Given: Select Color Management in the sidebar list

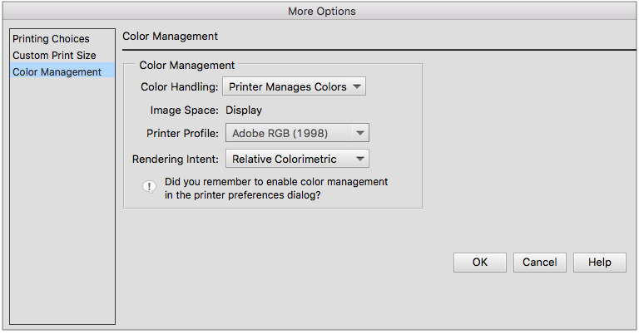Looking at the screenshot, I should click(57, 72).
